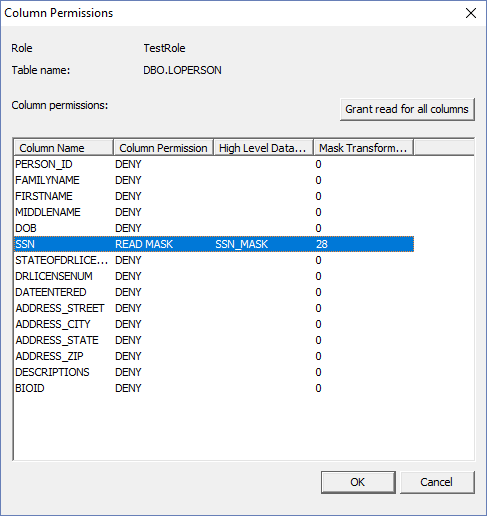Select the DESCRIPTIONS row

point(214,372)
